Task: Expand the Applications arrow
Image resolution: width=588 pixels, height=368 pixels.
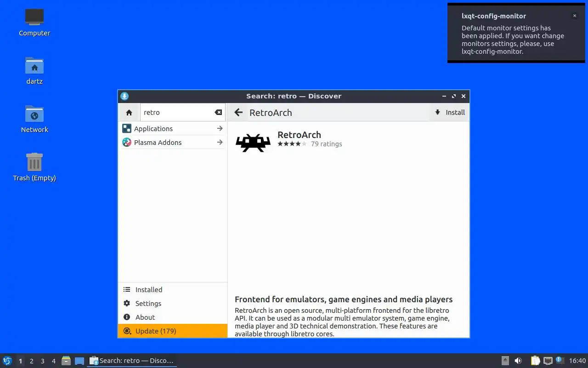Action: [x=220, y=129]
